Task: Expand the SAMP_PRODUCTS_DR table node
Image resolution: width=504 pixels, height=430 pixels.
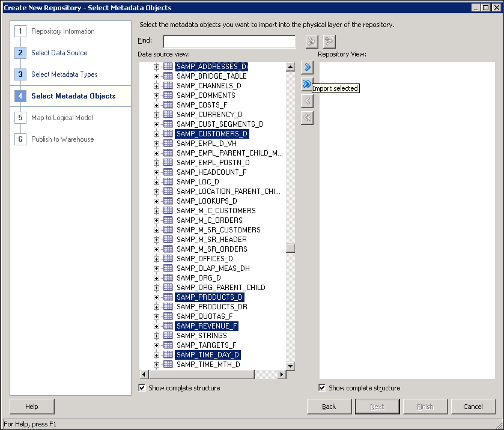Action: 156,307
